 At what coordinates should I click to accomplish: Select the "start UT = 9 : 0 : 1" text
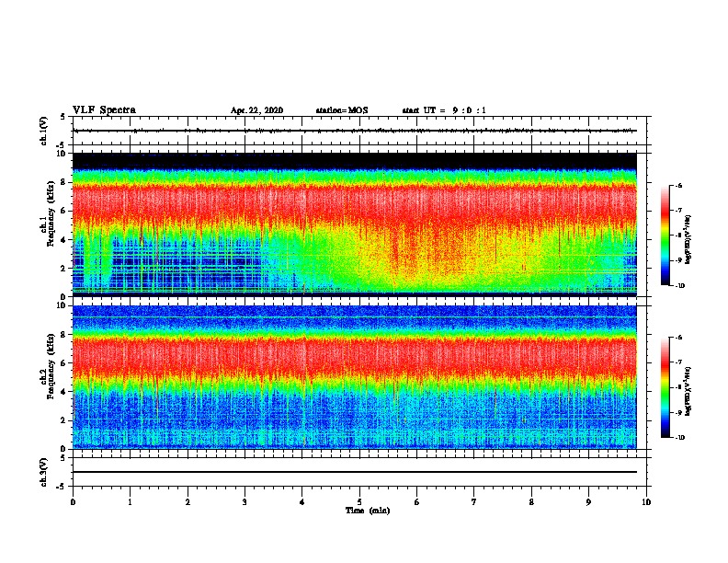click(x=444, y=110)
